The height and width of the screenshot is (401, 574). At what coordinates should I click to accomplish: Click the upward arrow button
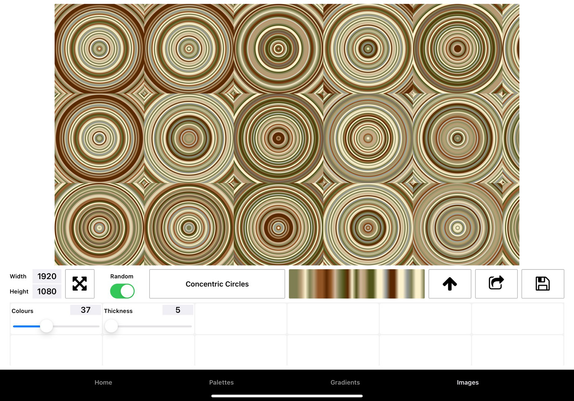[x=450, y=284]
